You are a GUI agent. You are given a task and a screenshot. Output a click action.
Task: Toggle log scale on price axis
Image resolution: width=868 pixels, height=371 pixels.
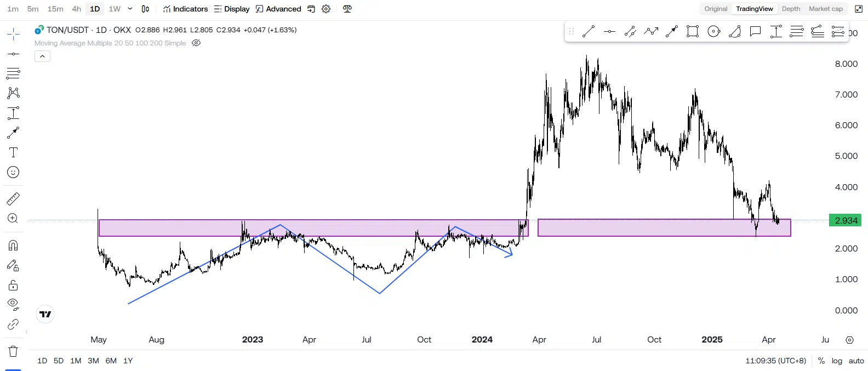(x=837, y=361)
